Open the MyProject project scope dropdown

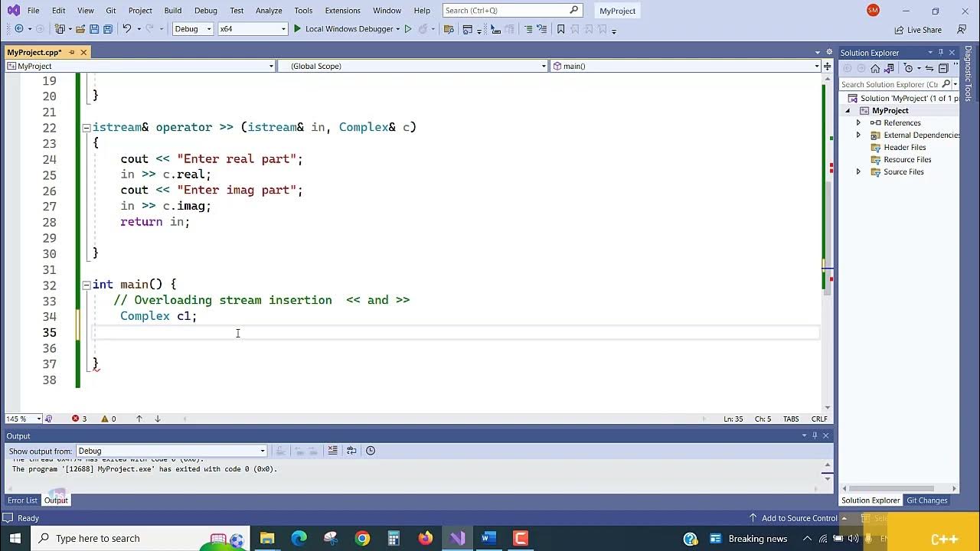[140, 66]
